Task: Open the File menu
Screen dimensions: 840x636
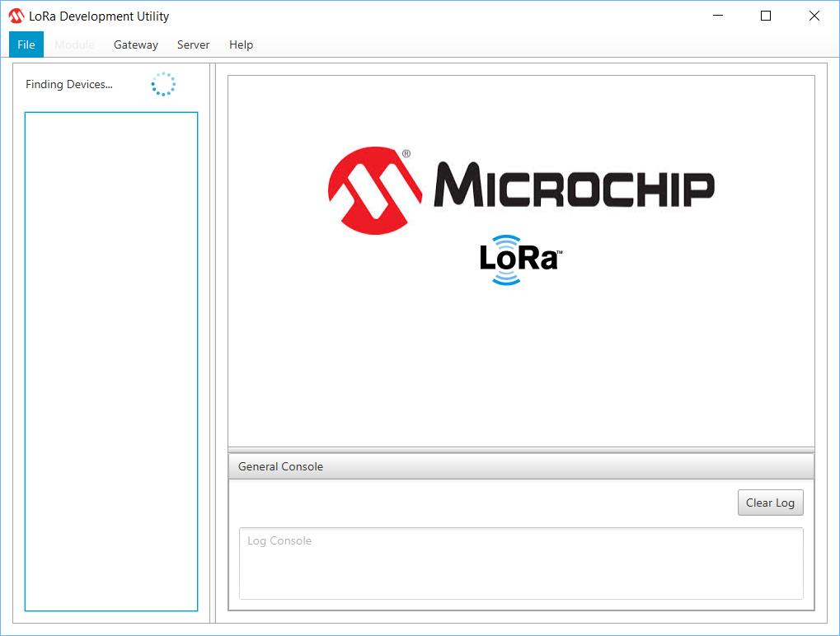Action: click(26, 44)
